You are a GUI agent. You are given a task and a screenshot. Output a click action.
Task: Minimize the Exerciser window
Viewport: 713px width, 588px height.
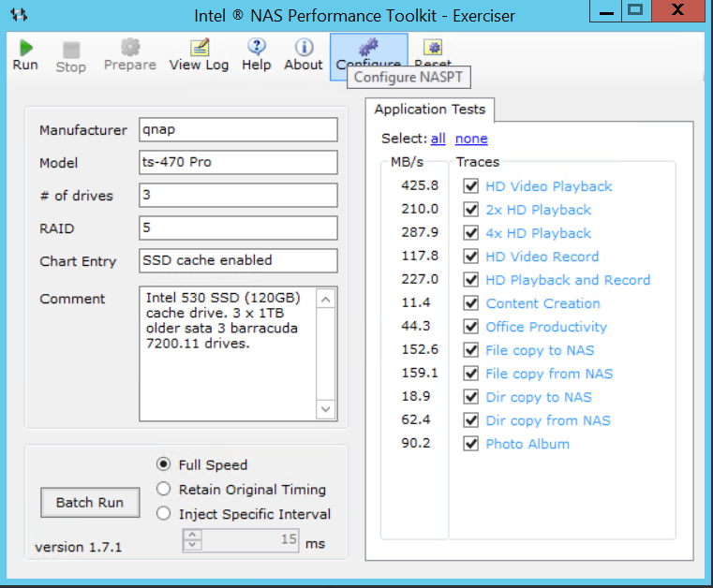tap(606, 10)
